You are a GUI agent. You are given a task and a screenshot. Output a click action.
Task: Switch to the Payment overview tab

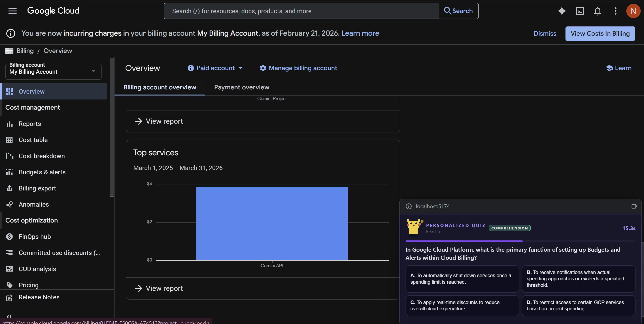pos(242,87)
